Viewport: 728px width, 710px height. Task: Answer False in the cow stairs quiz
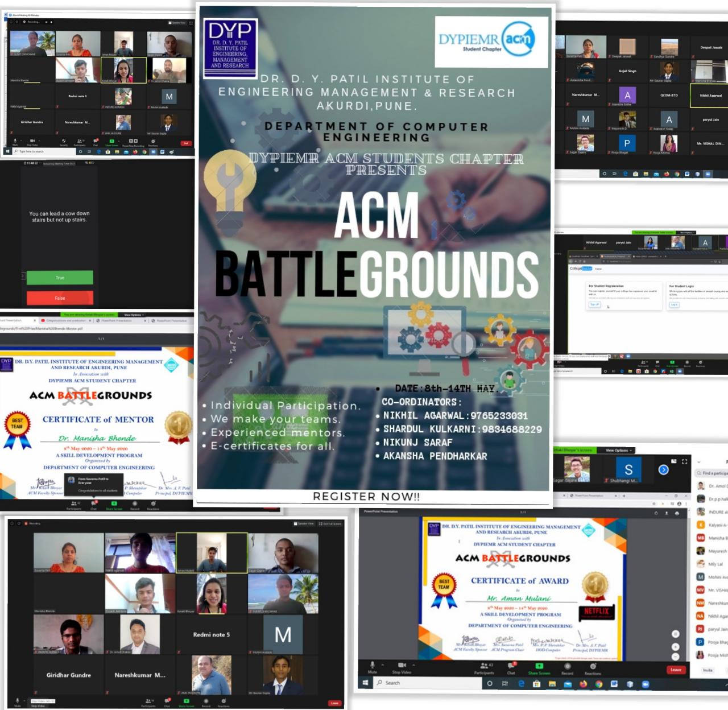point(60,298)
